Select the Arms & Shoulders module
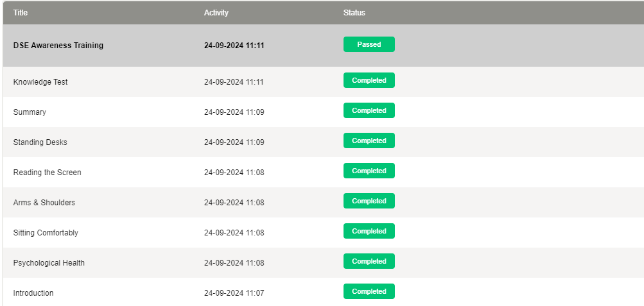The image size is (644, 306). click(44, 203)
